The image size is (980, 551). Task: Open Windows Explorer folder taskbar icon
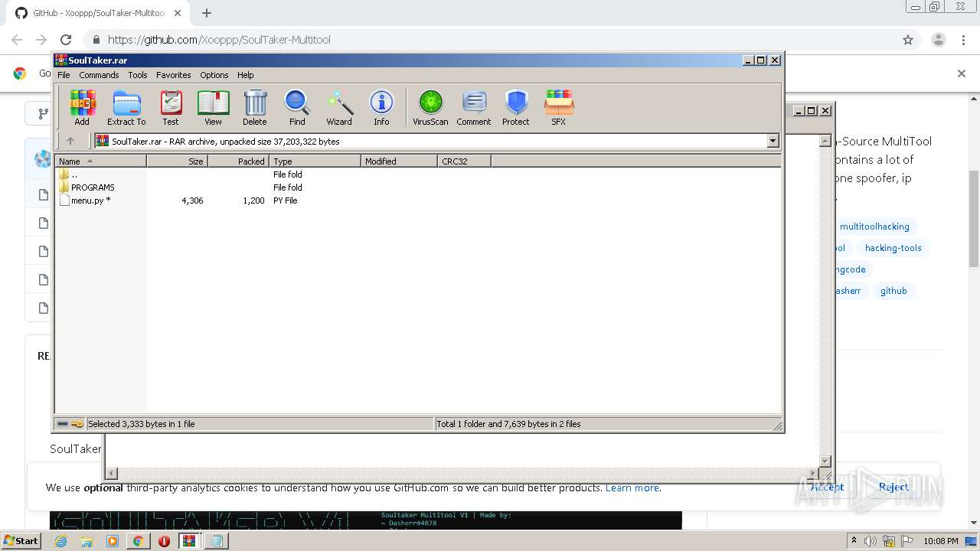(x=87, y=541)
